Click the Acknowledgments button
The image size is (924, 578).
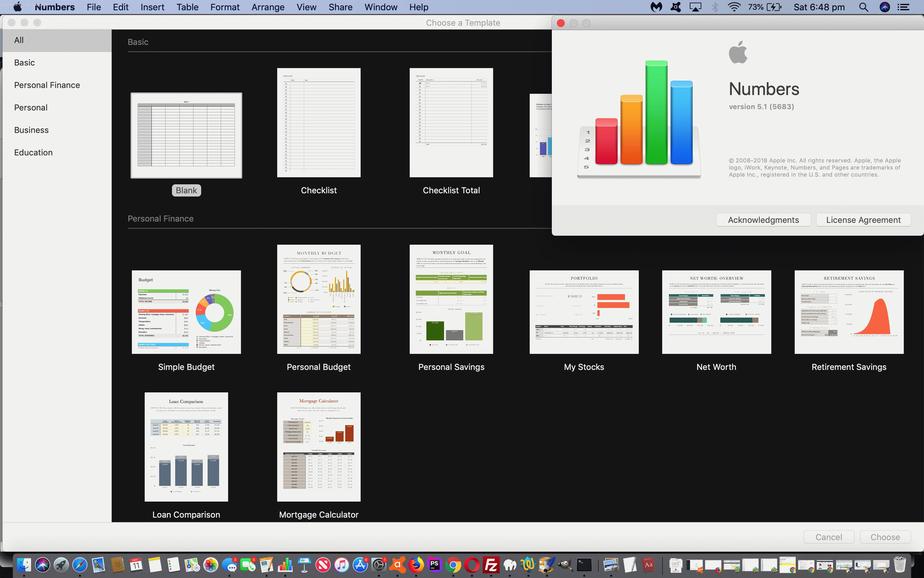tap(763, 220)
